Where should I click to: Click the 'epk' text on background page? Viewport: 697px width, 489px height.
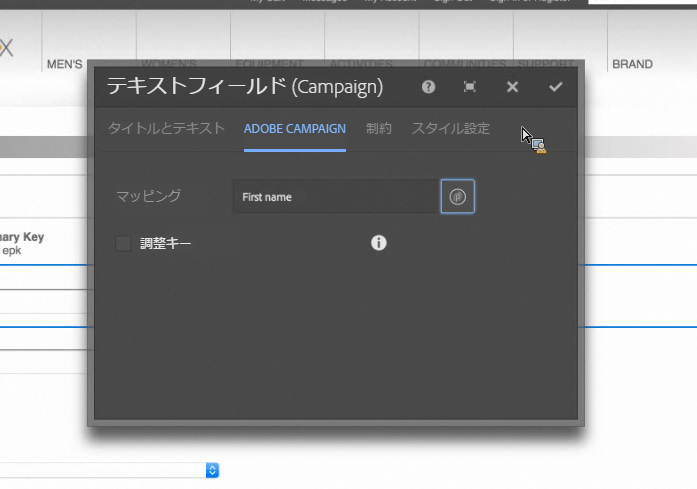12,250
